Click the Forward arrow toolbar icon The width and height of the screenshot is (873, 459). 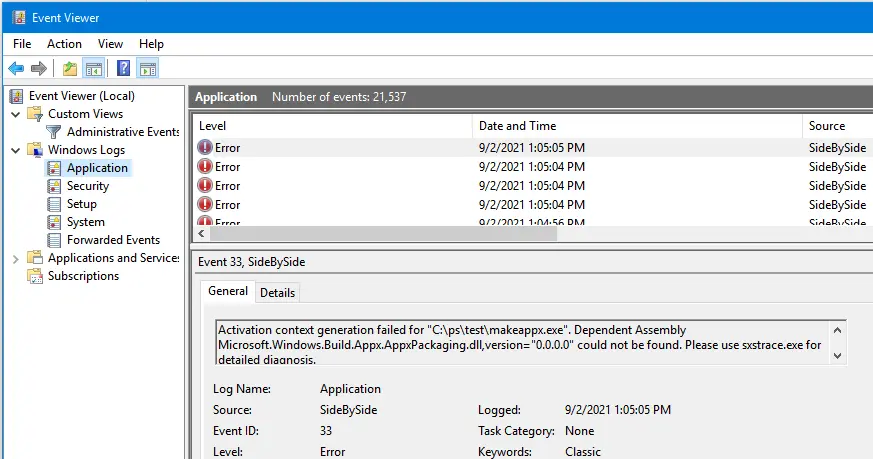[38, 69]
